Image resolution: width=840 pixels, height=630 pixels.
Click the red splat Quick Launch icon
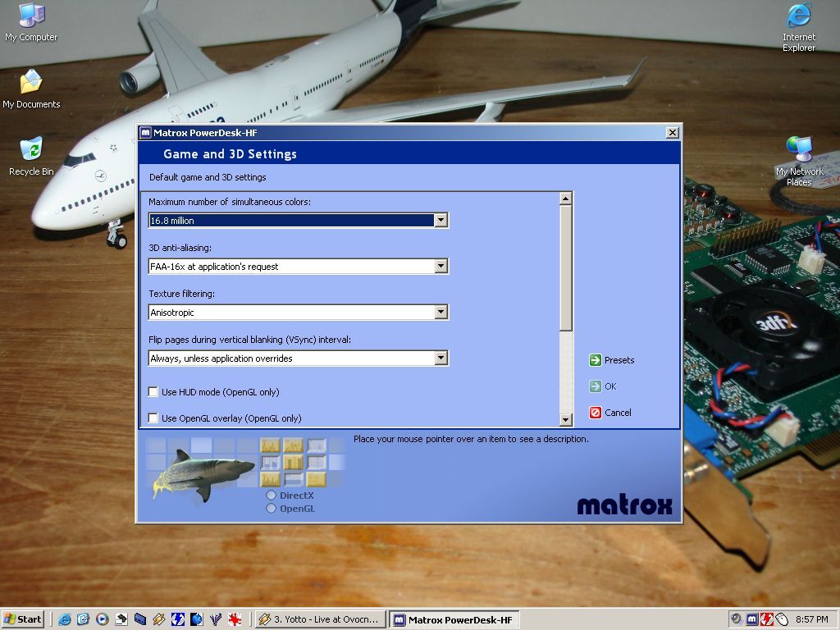coord(234,619)
